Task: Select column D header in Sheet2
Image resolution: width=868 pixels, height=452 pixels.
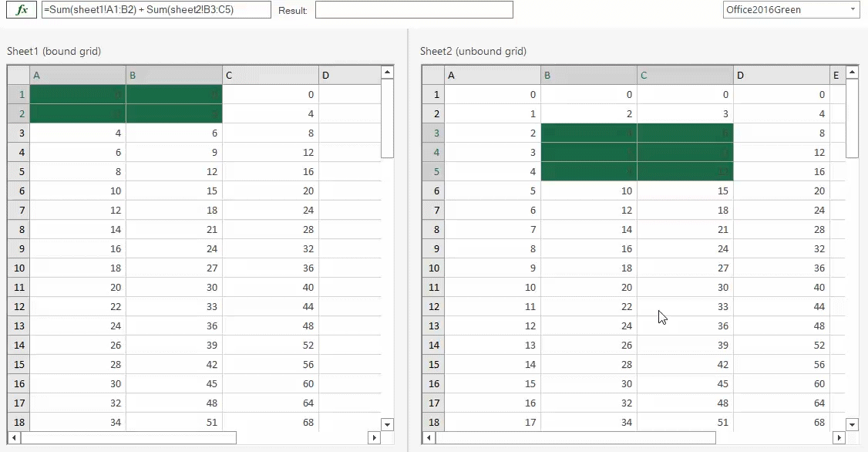Action: click(782, 76)
